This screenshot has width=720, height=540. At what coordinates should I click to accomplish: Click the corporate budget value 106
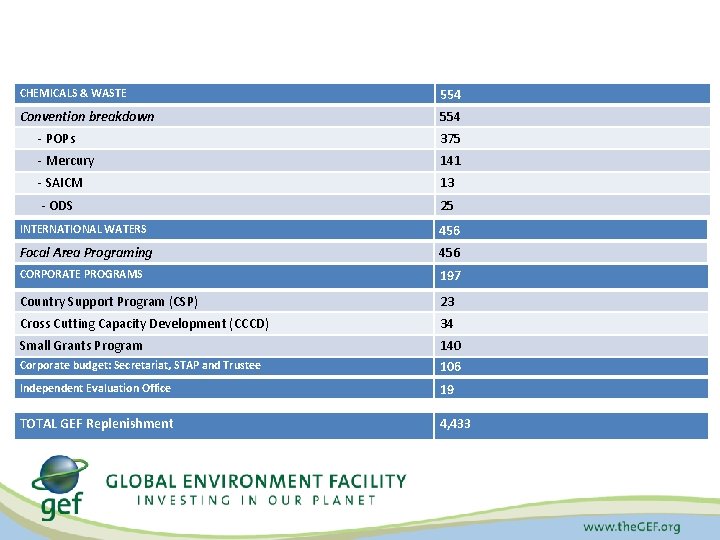pos(450,366)
